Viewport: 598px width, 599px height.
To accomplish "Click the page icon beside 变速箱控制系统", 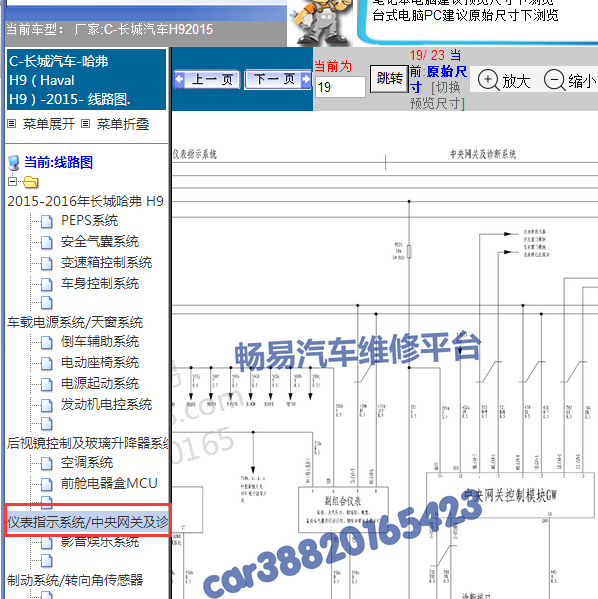I will [x=47, y=263].
